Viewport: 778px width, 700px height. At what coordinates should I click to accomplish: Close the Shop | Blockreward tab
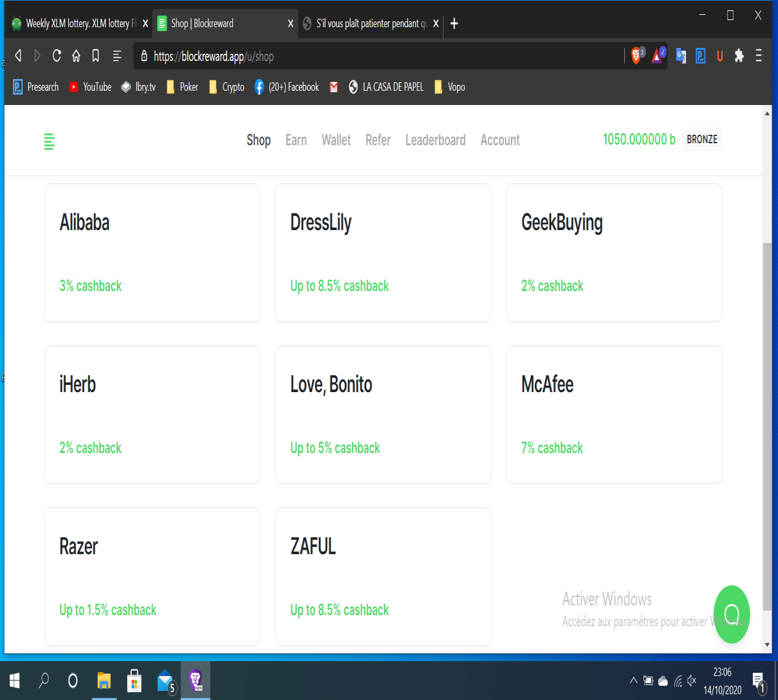pyautogui.click(x=290, y=23)
